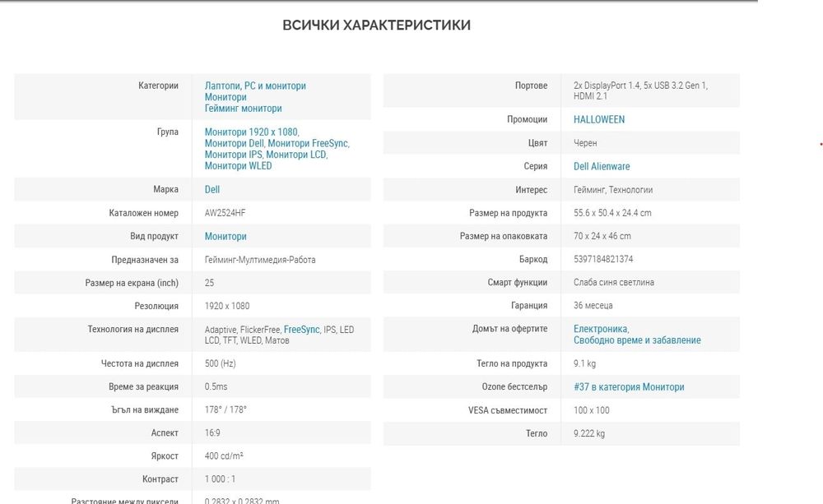Open the Електроника offers link
The image size is (823, 504).
(600, 329)
